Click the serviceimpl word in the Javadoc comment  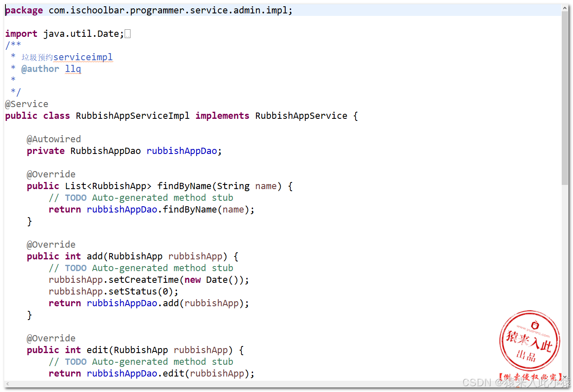[83, 57]
